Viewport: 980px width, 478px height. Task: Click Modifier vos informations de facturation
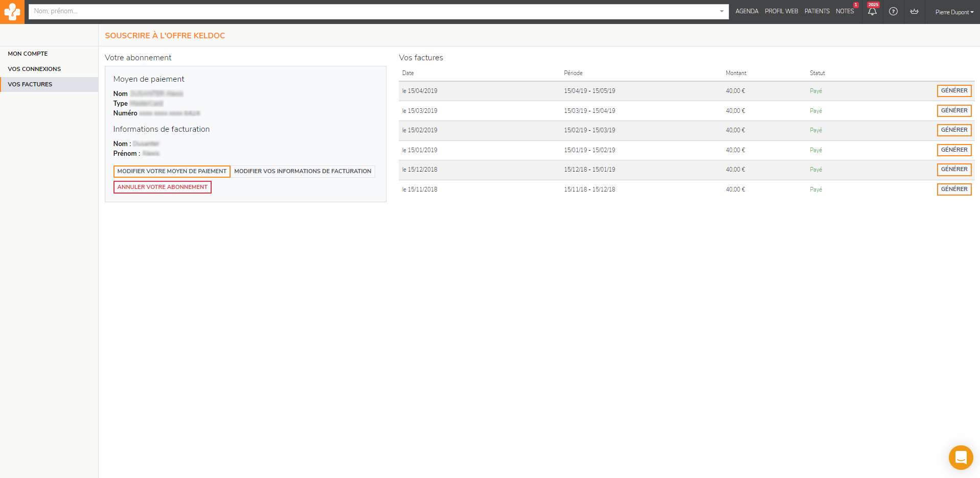(303, 172)
